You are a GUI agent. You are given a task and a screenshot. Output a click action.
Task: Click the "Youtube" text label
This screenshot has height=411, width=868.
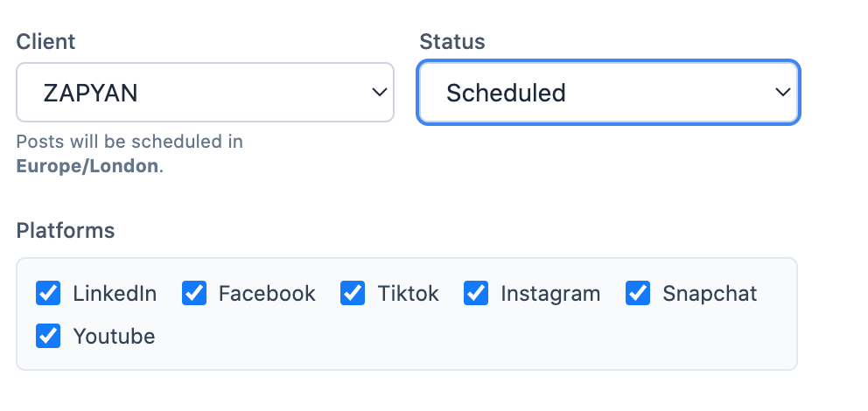tap(114, 337)
